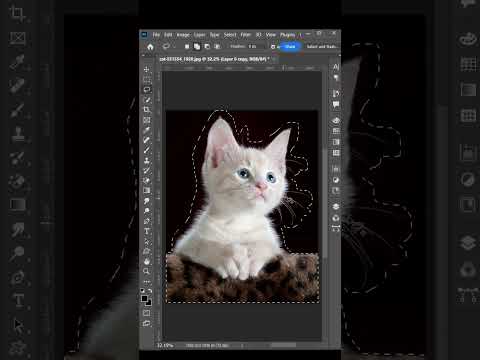Go to the Home screen
Viewport: 480px width, 360px height.
tap(150, 47)
